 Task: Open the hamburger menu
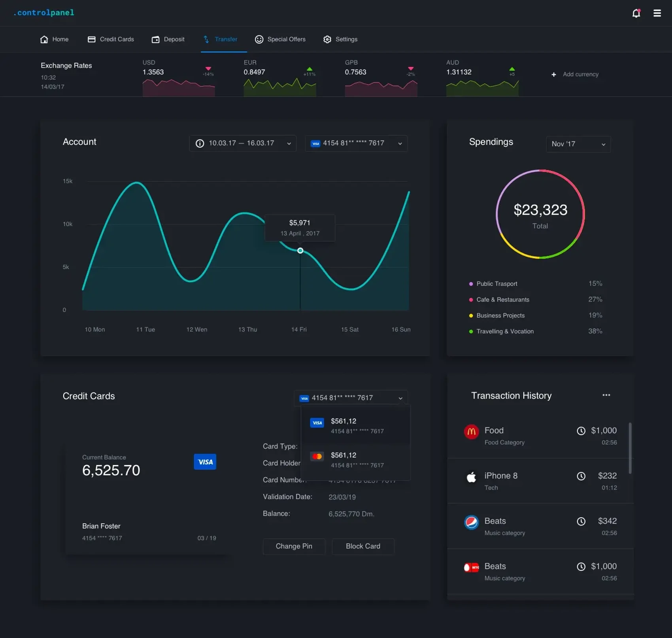[657, 13]
